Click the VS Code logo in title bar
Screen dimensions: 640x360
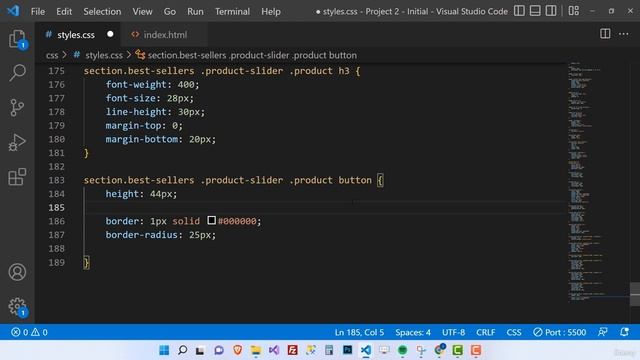(x=13, y=11)
